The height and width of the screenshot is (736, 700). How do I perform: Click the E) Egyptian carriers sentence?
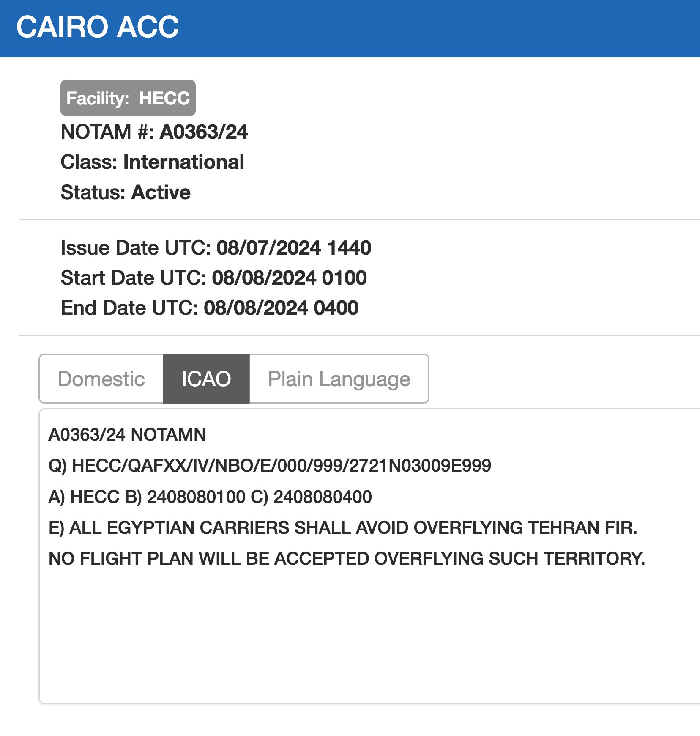click(x=342, y=528)
